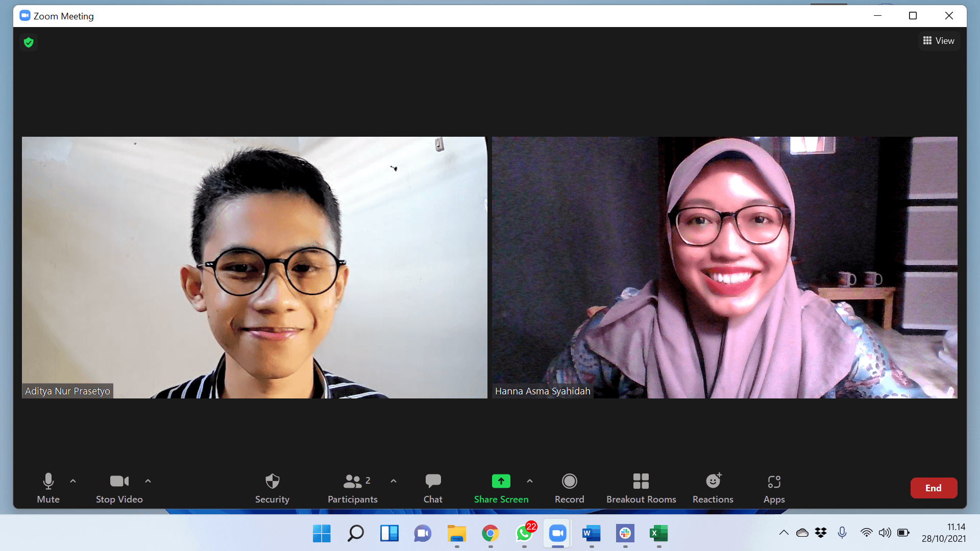
Task: Open Zoom Apps
Action: pos(774,487)
